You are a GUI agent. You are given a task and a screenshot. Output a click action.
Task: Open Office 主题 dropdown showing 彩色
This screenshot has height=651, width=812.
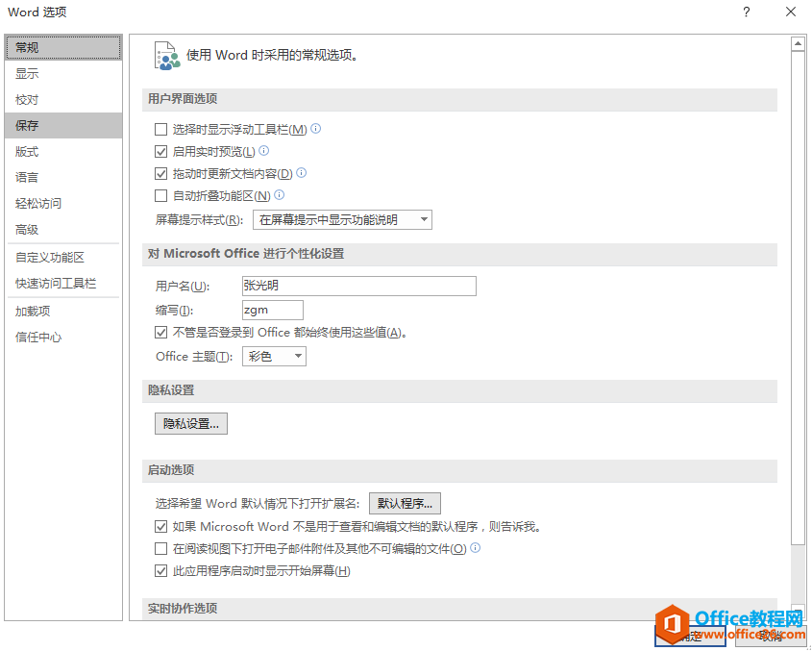(x=274, y=357)
